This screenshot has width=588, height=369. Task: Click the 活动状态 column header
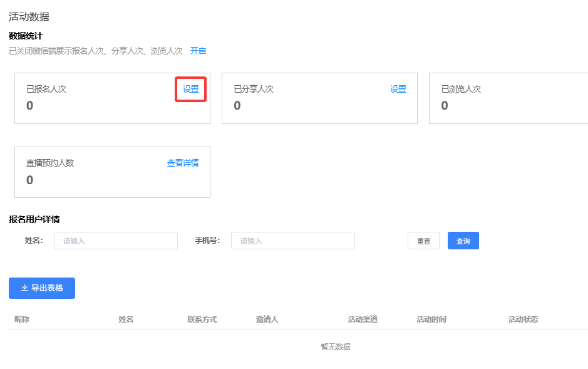coord(523,320)
